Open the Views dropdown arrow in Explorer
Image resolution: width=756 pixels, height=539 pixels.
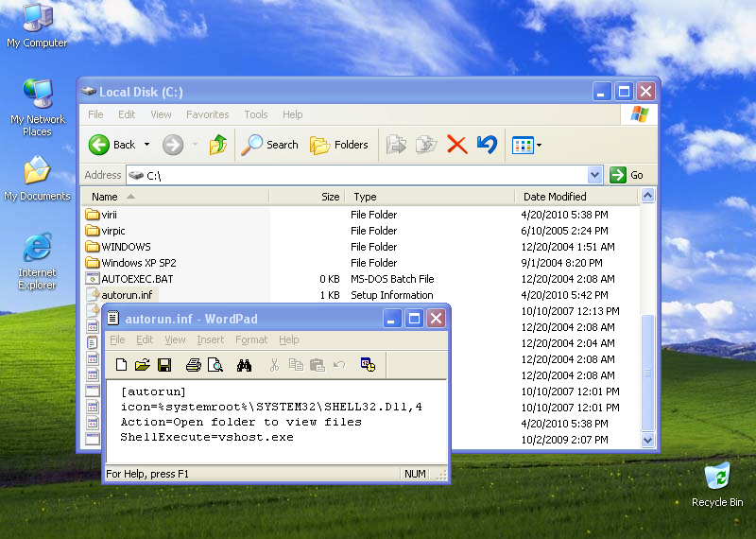(539, 145)
